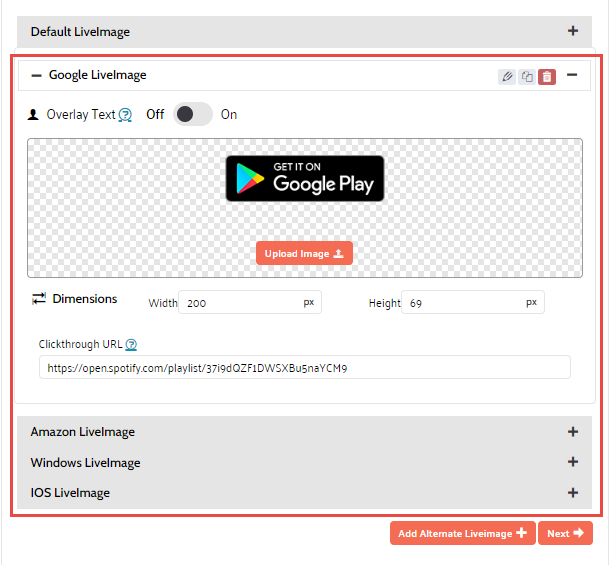
Task: Click the Height input field
Action: pos(473,302)
